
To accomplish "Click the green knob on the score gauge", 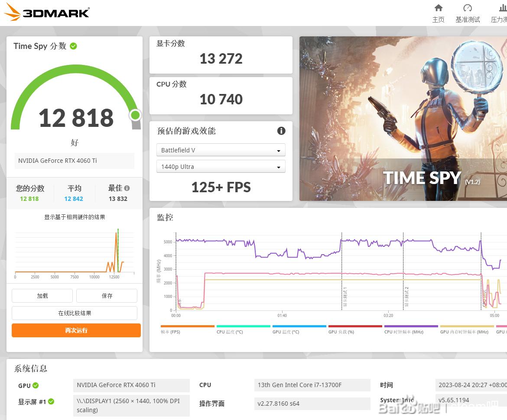I will click(x=135, y=115).
